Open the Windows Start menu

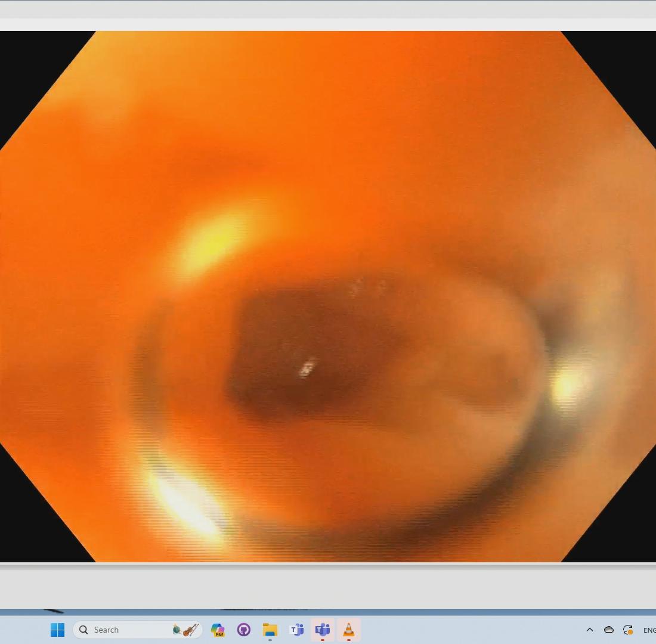[57, 629]
